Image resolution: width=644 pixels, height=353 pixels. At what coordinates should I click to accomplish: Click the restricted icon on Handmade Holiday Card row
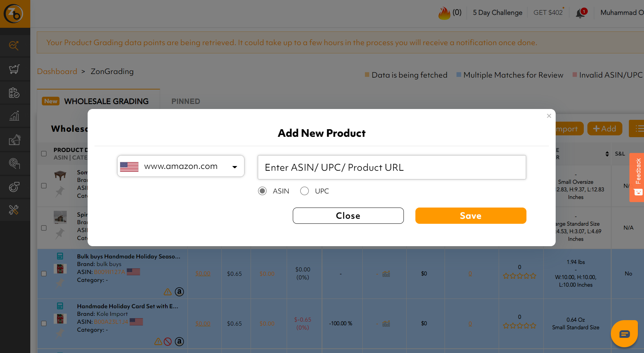168,341
